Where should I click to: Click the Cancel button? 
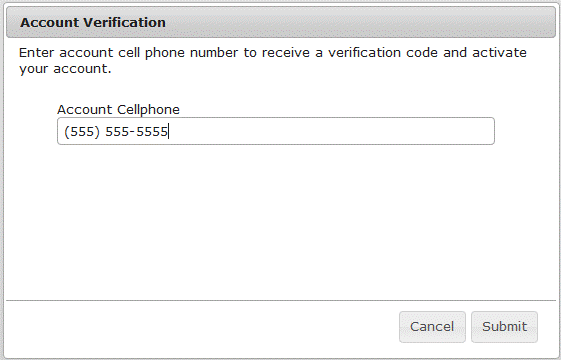[x=432, y=327]
